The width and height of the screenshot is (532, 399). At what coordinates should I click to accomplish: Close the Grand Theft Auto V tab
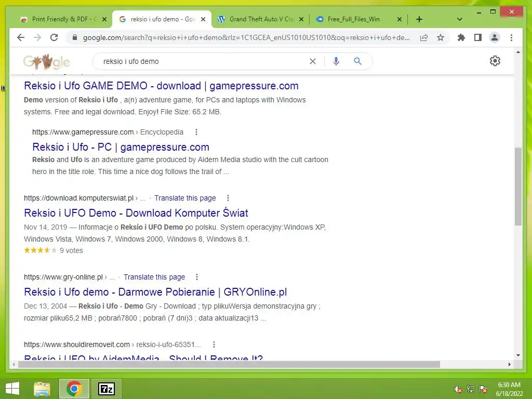pos(301,19)
